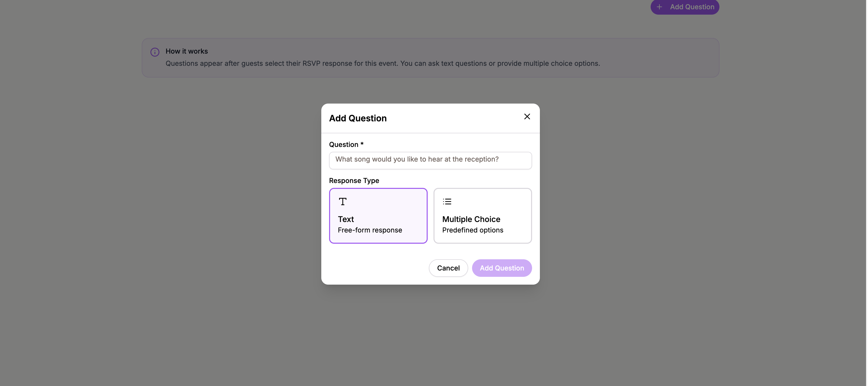
Task: Click the T icon in the Text card
Action: (342, 201)
